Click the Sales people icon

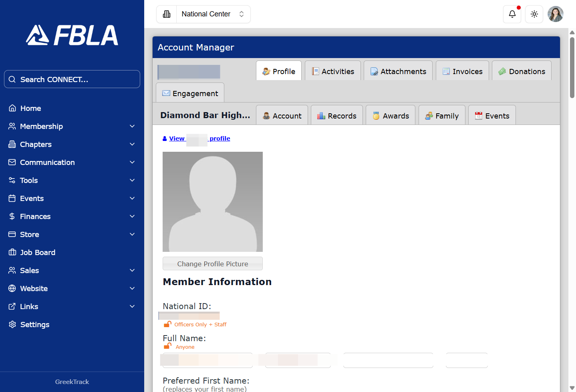12,270
